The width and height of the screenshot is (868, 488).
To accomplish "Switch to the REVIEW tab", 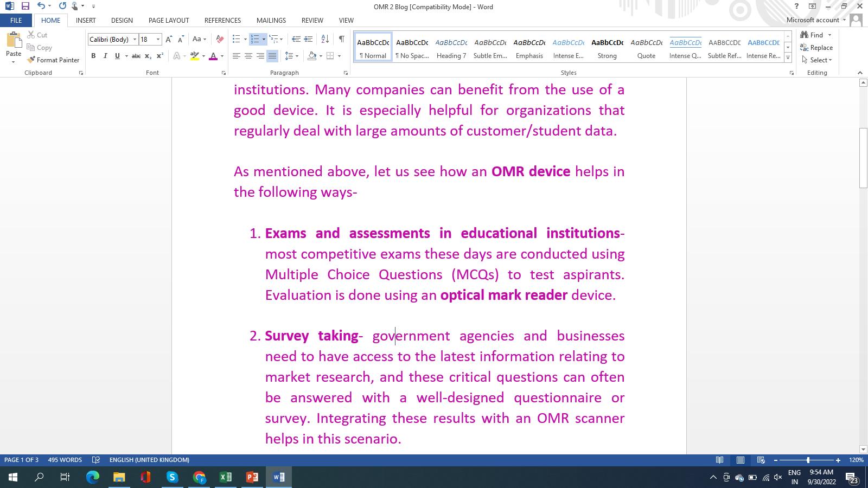I will tap(312, 21).
